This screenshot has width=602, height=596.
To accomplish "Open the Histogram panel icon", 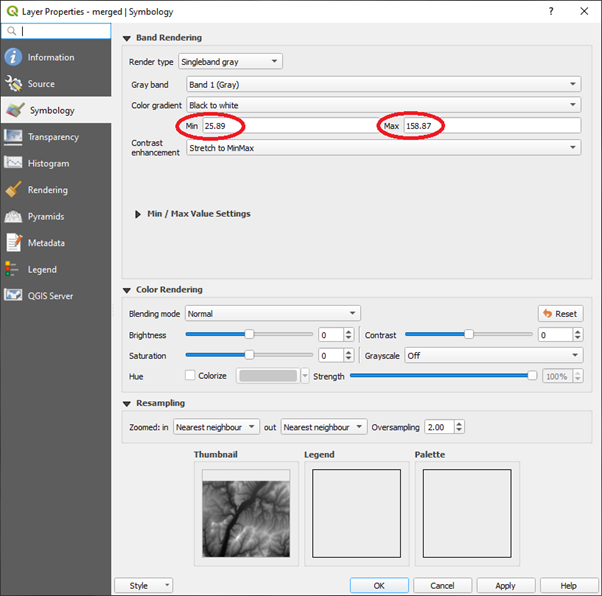I will [14, 163].
